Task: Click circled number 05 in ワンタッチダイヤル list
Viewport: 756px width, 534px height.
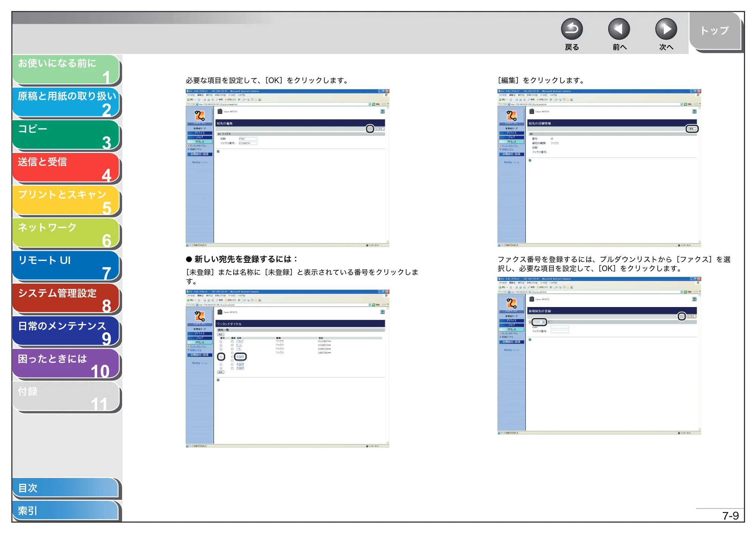Action: 221,357
